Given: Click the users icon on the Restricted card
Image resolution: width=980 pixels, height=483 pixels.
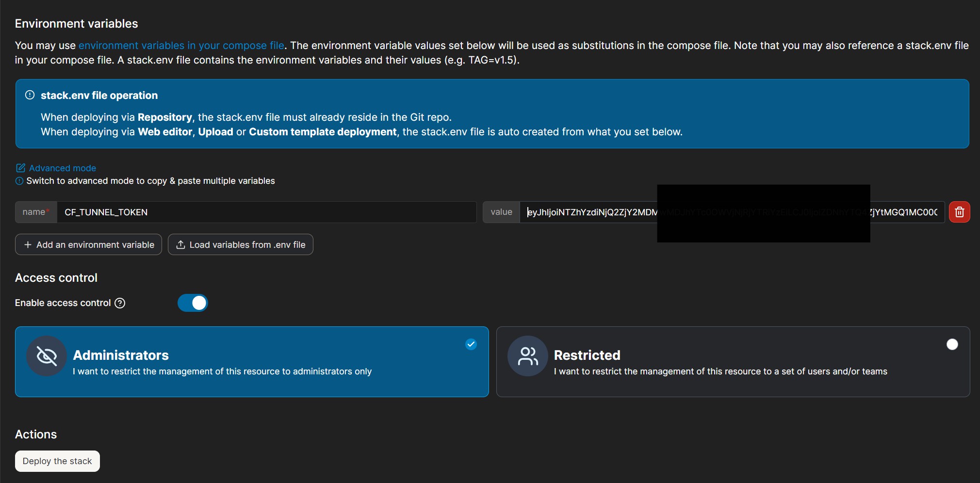Looking at the screenshot, I should pos(527,356).
